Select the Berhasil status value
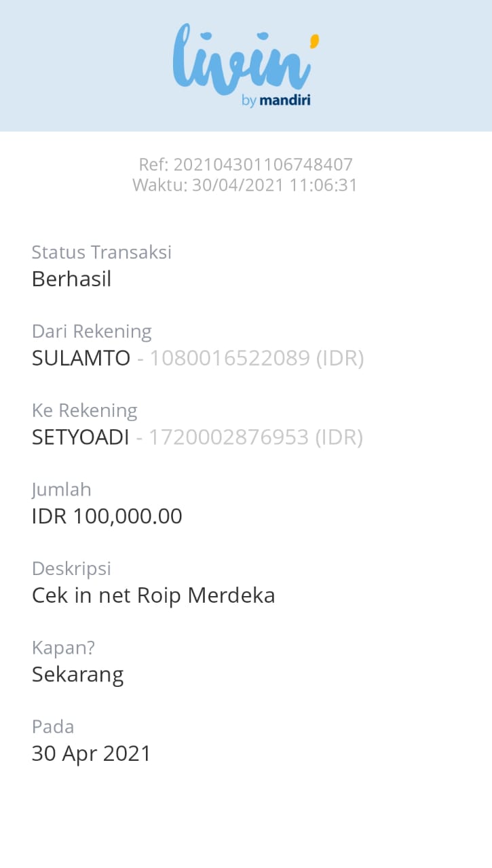 pyautogui.click(x=71, y=279)
